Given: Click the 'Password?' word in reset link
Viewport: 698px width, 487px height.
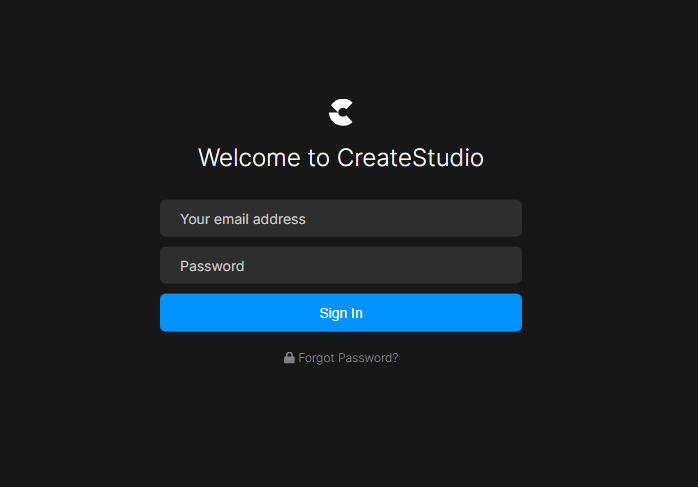Looking at the screenshot, I should point(368,358).
